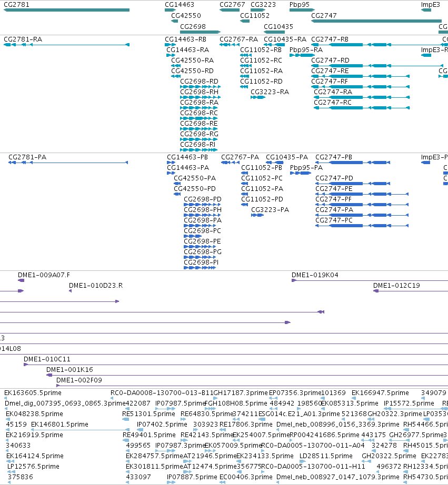The width and height of the screenshot is (448, 485).
Task: Open protein CG42550-PA
Action: point(195,178)
